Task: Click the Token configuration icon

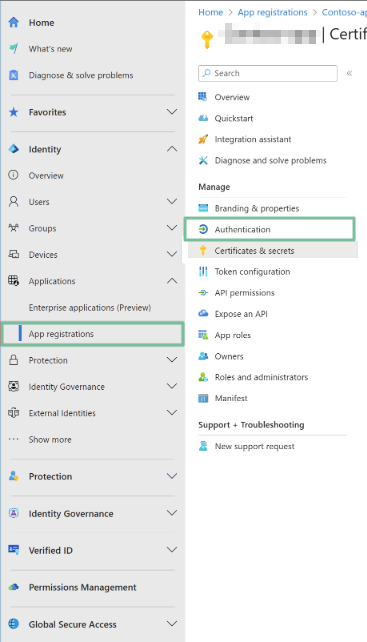Action: (203, 271)
